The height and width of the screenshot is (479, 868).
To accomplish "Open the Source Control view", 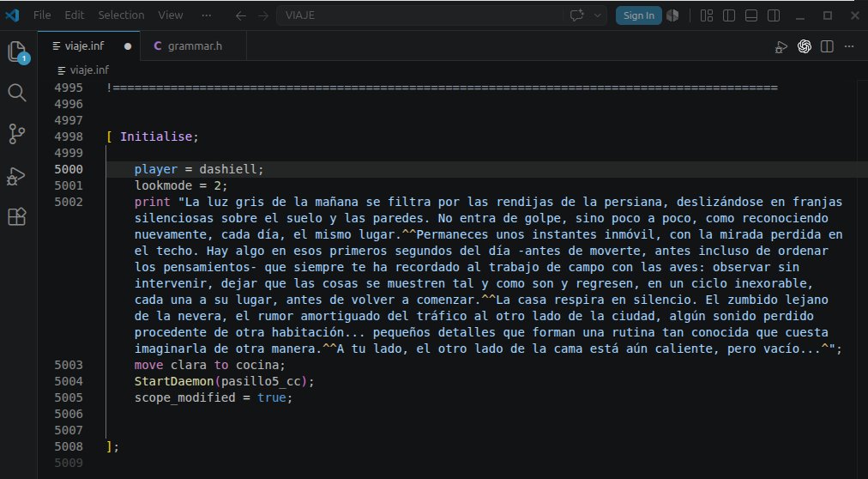I will pyautogui.click(x=17, y=134).
